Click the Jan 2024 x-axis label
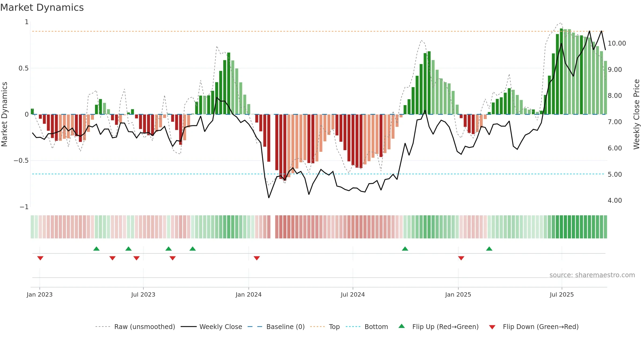This screenshot has width=644, height=362. pyautogui.click(x=249, y=294)
